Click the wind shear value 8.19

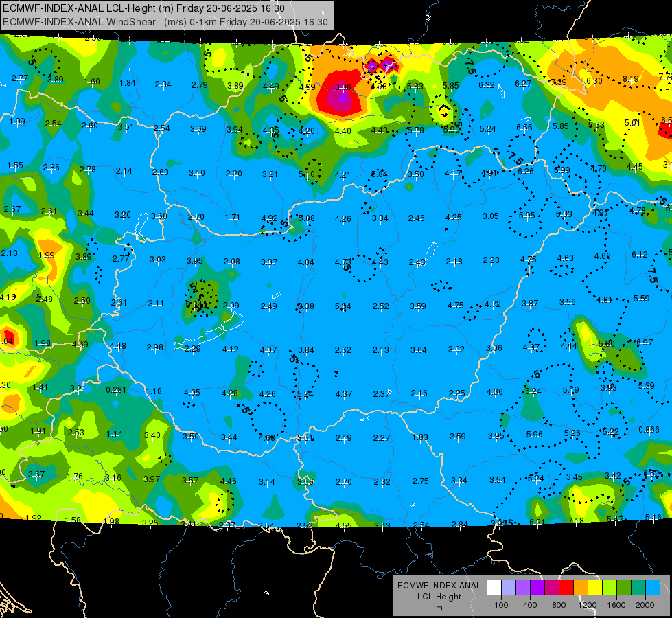click(x=630, y=79)
